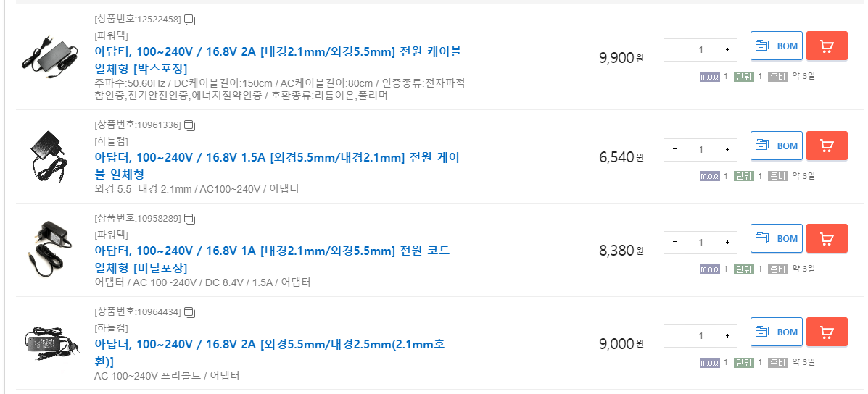Decrease quantity for the 6,540원 adapter
This screenshot has width=868, height=394.
click(675, 149)
